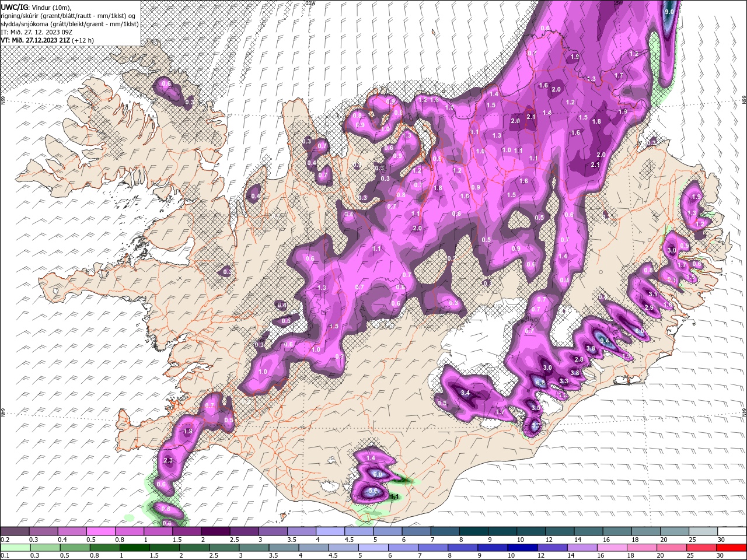The height and width of the screenshot is (560, 747).
Task: Pick the pale green 0.1 swatch in rain legend
Action: 16,548
